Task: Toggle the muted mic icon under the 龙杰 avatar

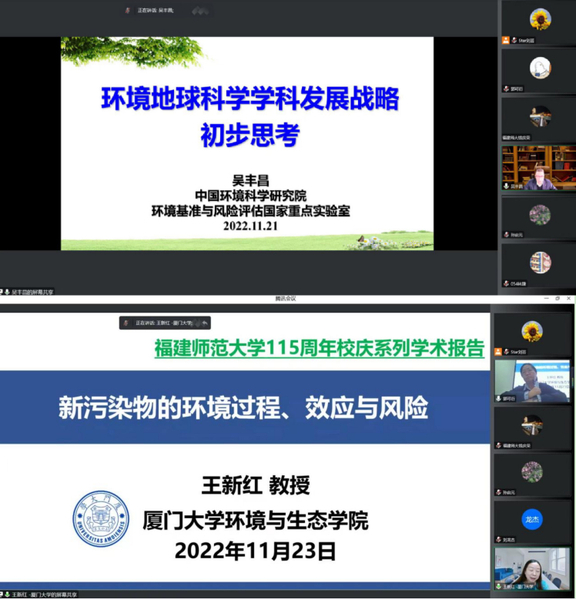Action: click(499, 539)
